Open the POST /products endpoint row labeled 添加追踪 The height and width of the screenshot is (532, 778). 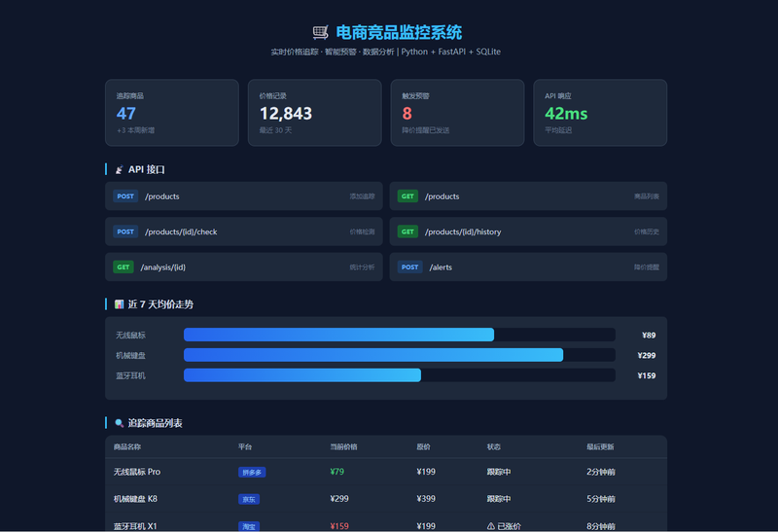(244, 196)
